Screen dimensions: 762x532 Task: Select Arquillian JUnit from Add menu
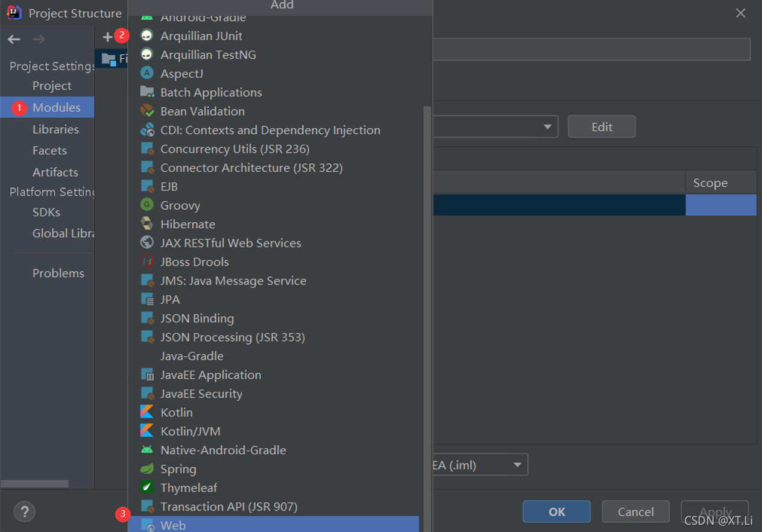[x=273, y=36]
